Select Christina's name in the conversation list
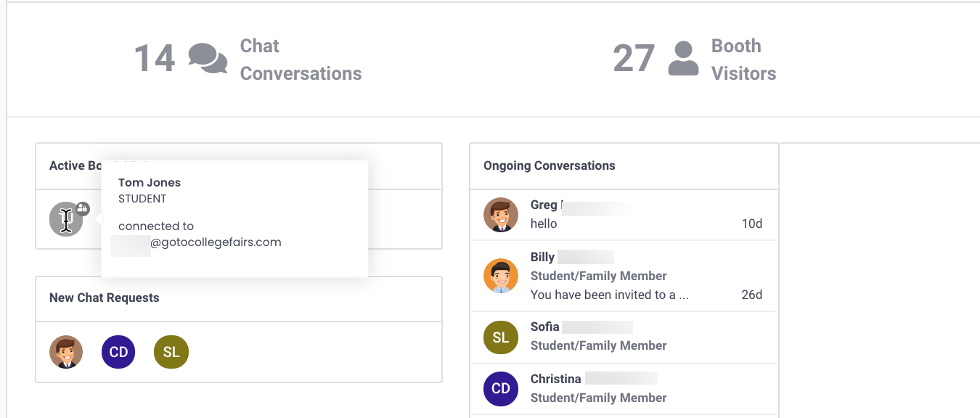This screenshot has width=980, height=418. [x=555, y=379]
